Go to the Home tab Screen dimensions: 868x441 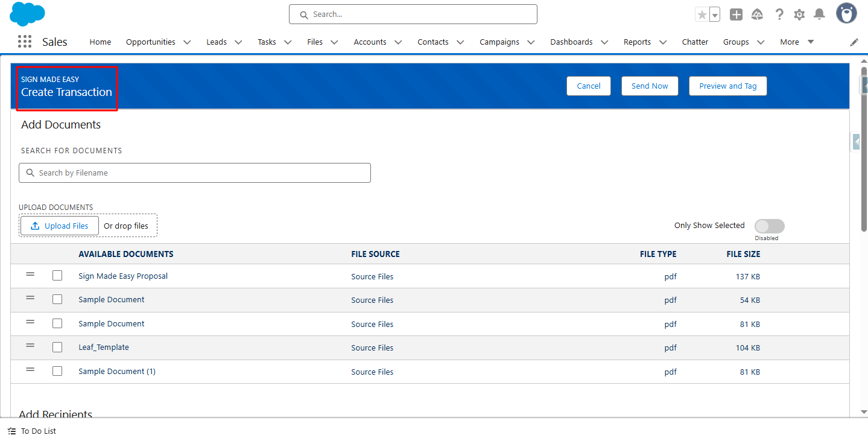tap(100, 42)
